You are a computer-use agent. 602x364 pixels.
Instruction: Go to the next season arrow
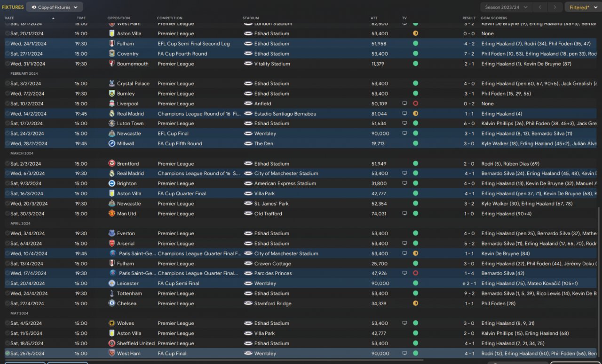click(x=555, y=7)
